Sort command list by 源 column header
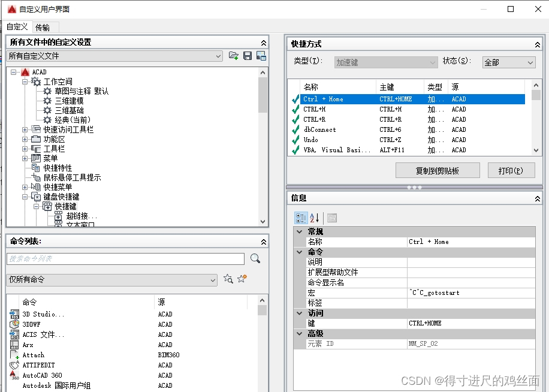Viewport: 549px width, 392px height. (x=201, y=302)
